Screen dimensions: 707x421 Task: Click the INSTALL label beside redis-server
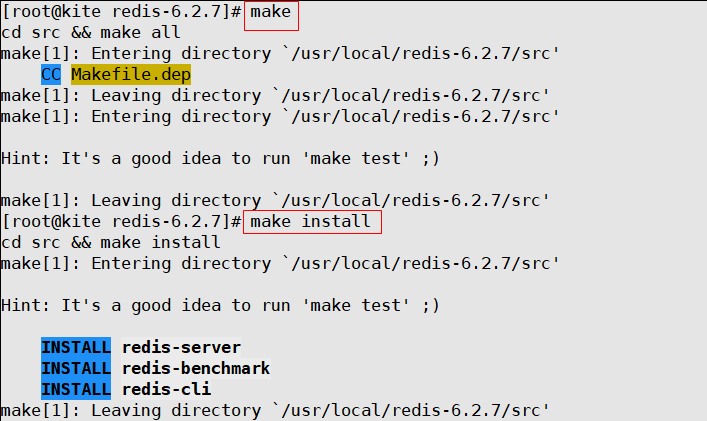[x=76, y=348]
